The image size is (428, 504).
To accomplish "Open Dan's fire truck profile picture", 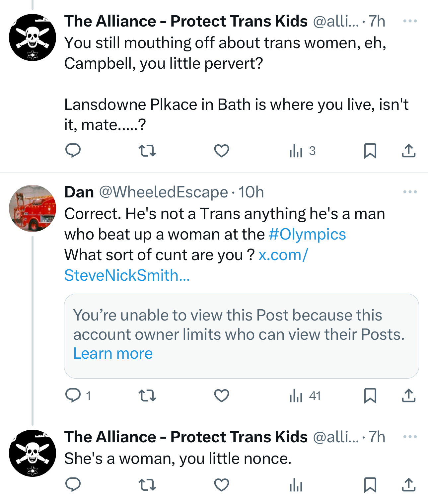I will click(x=33, y=208).
